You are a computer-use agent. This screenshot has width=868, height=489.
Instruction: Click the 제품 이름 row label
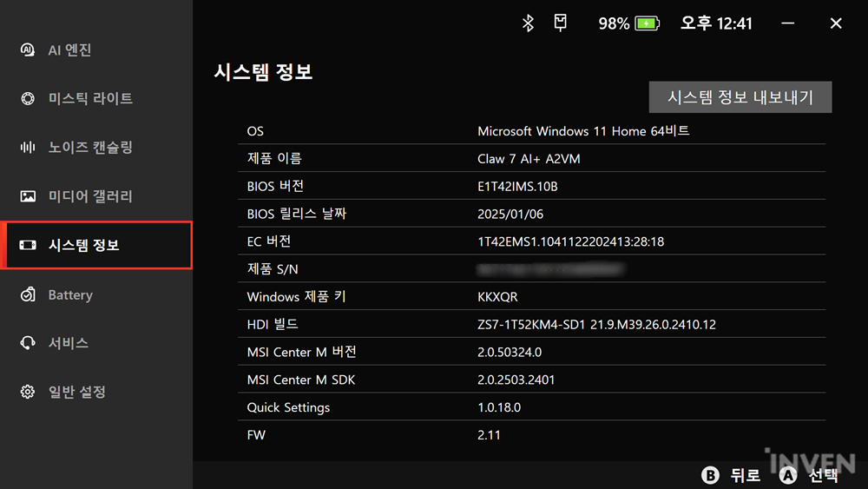click(x=274, y=158)
